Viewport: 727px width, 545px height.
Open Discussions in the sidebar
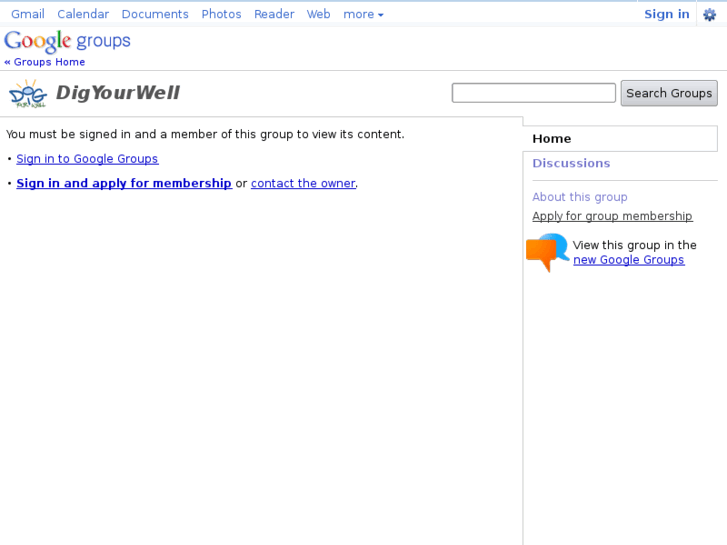[571, 163]
